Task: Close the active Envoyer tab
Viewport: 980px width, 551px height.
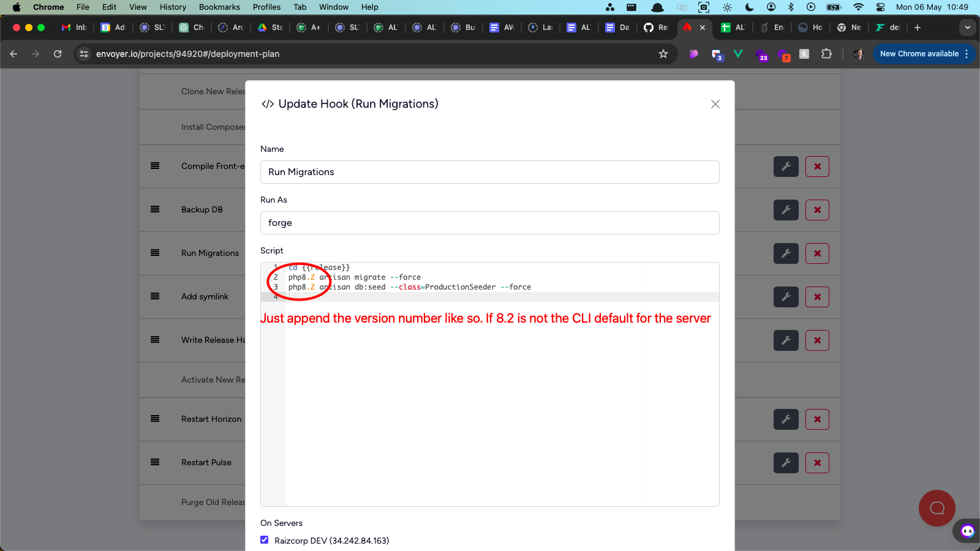Action: [x=703, y=28]
